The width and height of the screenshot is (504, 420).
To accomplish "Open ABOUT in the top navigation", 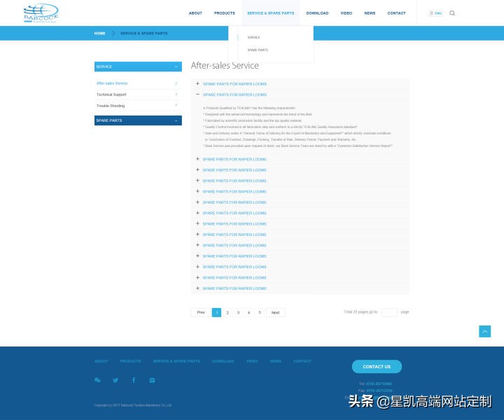I will 195,13.
